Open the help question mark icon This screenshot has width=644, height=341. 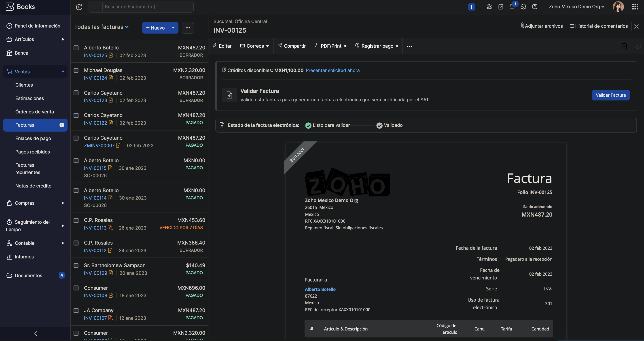pyautogui.click(x=534, y=7)
